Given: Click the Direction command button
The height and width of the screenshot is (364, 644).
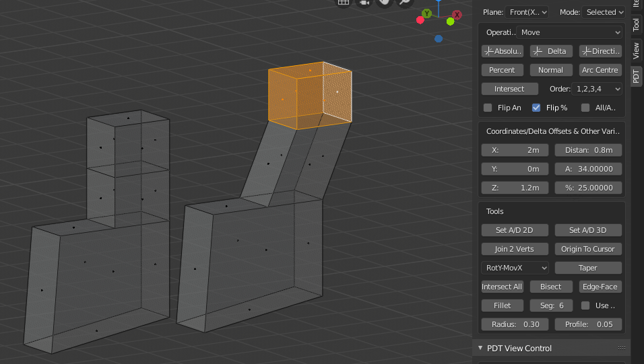Looking at the screenshot, I should click(x=600, y=51).
